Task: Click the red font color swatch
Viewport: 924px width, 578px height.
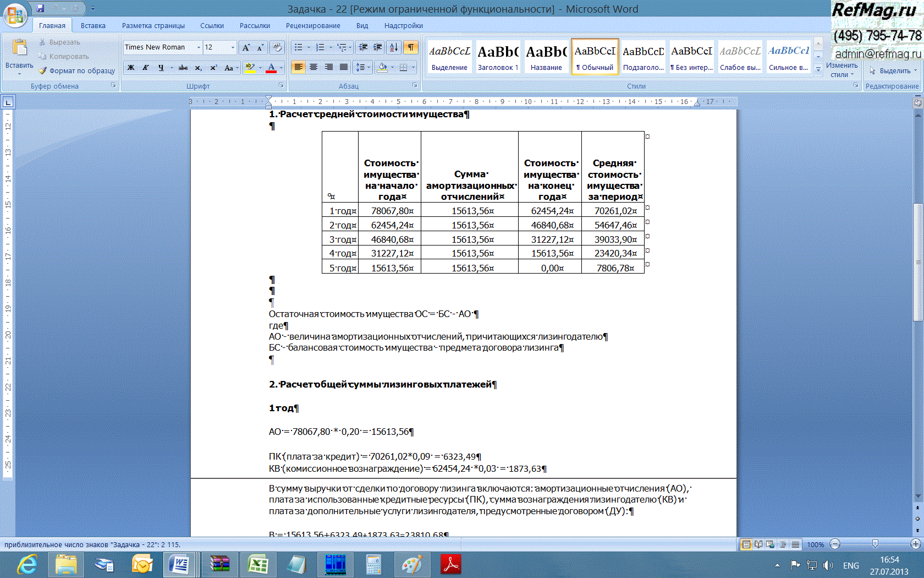Action: (271, 68)
